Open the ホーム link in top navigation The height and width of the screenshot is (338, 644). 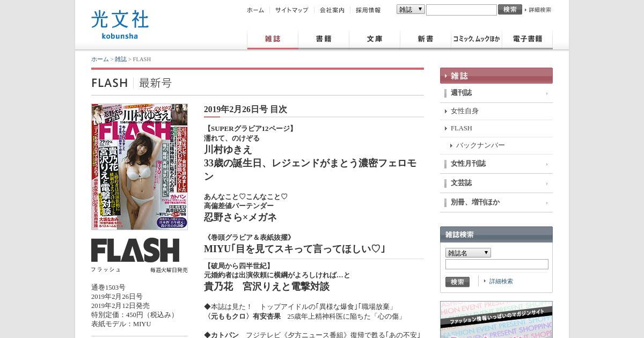pyautogui.click(x=255, y=10)
